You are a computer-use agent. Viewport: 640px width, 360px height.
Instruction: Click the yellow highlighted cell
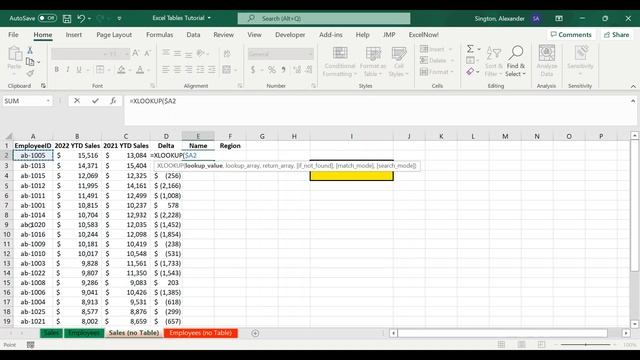click(351, 176)
